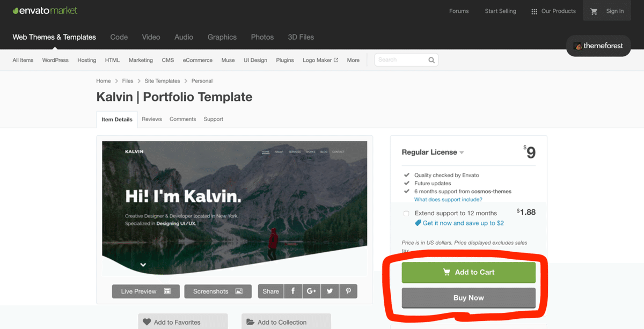Viewport: 644px width, 329px height.
Task: Open the eCommerce category
Action: 197,60
